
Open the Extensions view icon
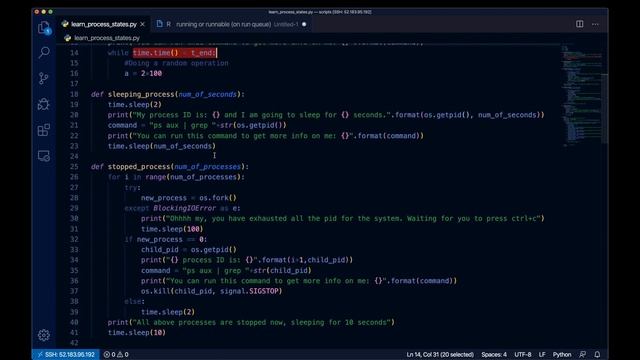[x=44, y=130]
